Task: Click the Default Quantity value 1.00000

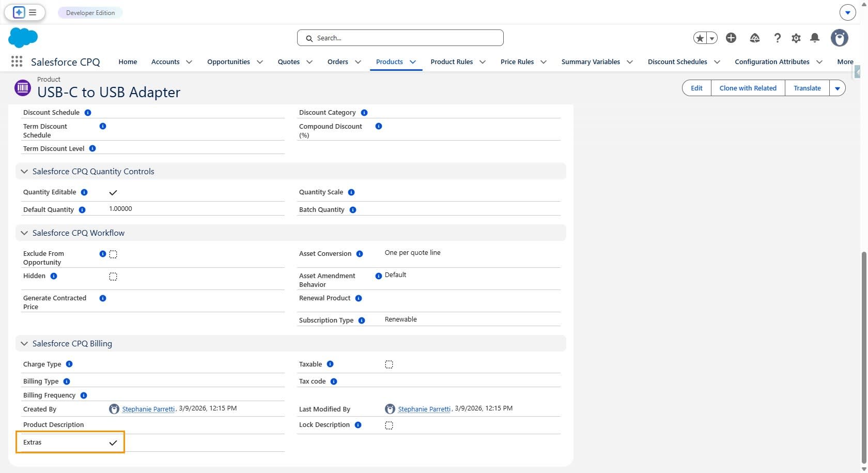Action: pyautogui.click(x=120, y=209)
